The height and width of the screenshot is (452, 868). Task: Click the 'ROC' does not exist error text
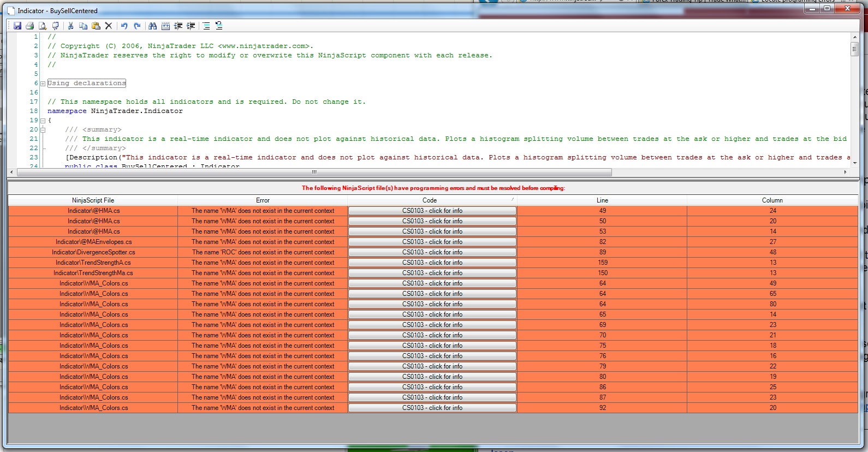pos(263,252)
